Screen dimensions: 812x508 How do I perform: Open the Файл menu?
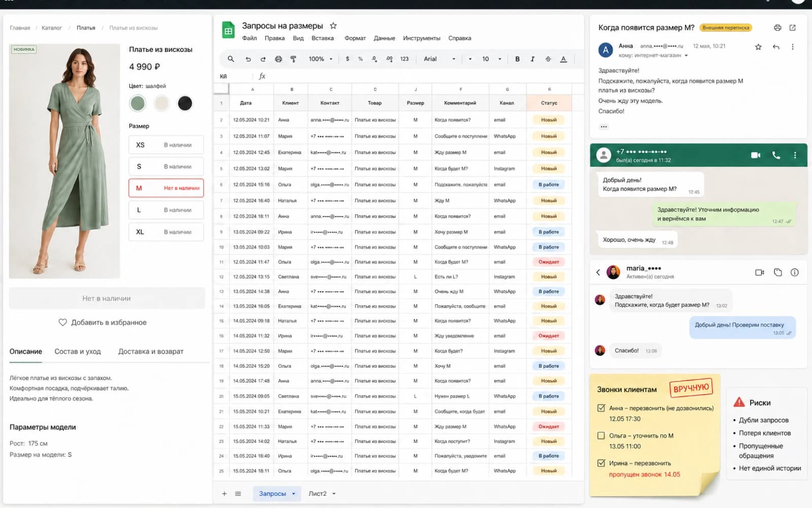[249, 38]
